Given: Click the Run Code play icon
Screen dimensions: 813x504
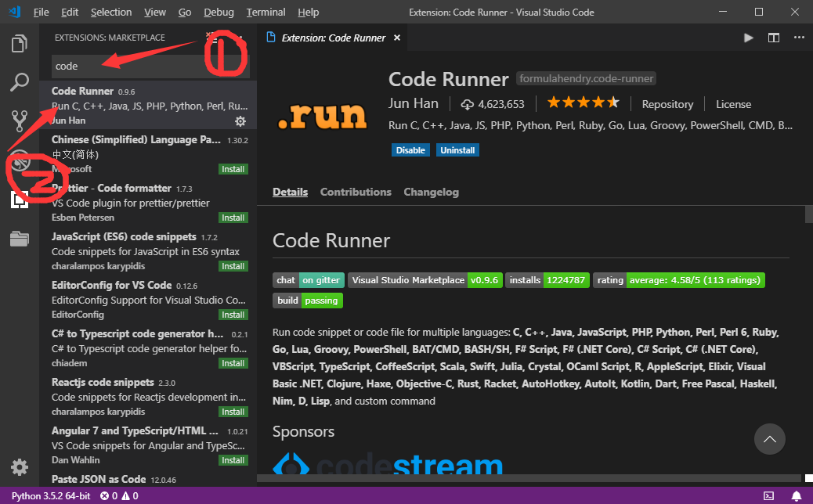Looking at the screenshot, I should coord(749,38).
